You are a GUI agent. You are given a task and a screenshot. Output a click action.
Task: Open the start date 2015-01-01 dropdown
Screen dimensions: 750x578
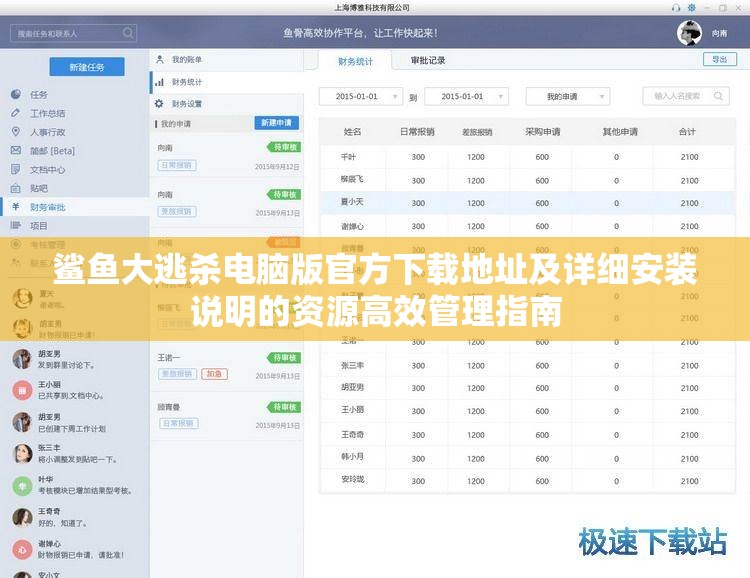point(361,96)
